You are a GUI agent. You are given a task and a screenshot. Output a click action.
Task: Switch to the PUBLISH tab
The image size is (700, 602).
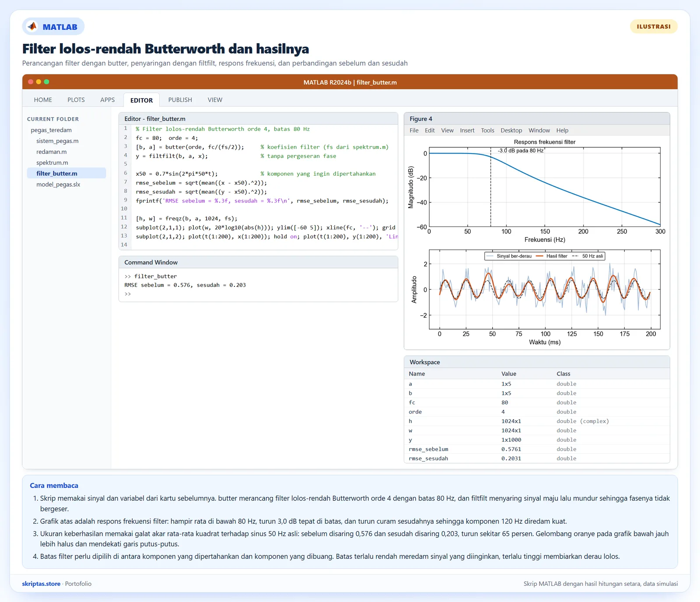click(180, 100)
